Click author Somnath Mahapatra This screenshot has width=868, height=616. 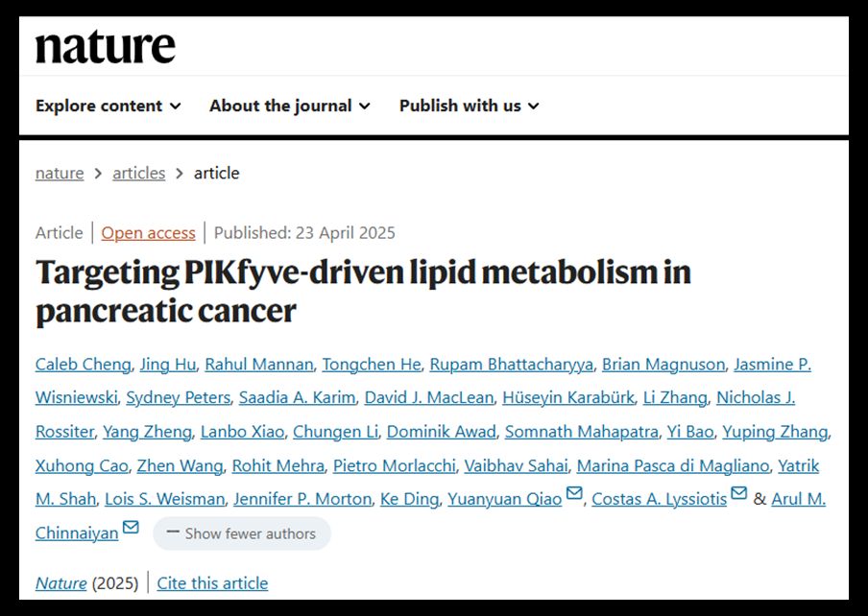click(x=581, y=432)
